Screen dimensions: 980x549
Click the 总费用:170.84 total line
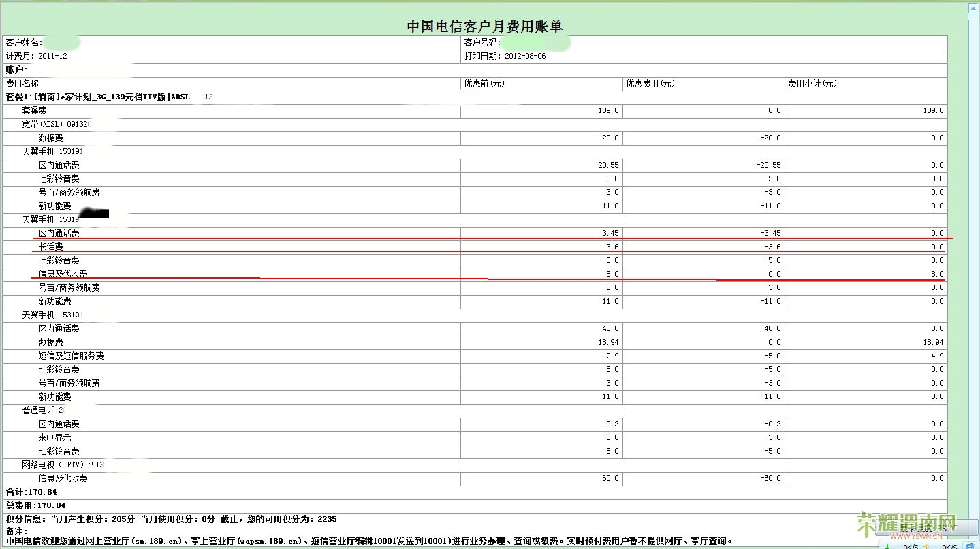pyautogui.click(x=35, y=505)
